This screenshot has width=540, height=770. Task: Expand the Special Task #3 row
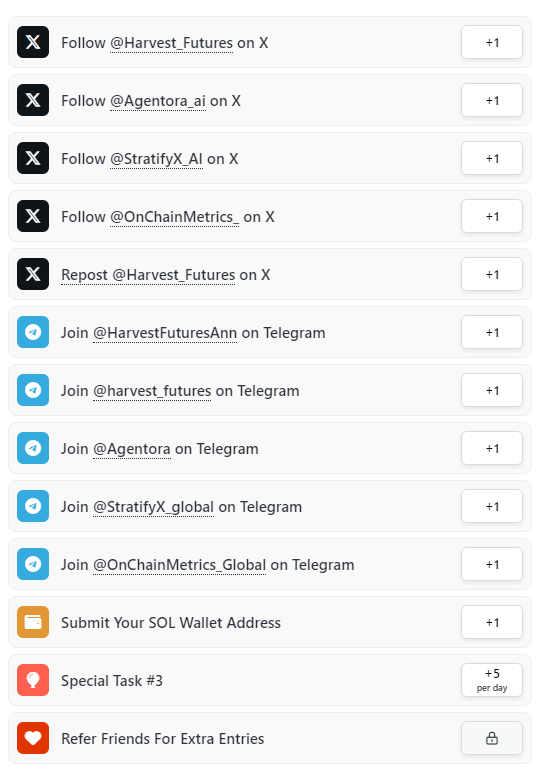click(x=270, y=680)
